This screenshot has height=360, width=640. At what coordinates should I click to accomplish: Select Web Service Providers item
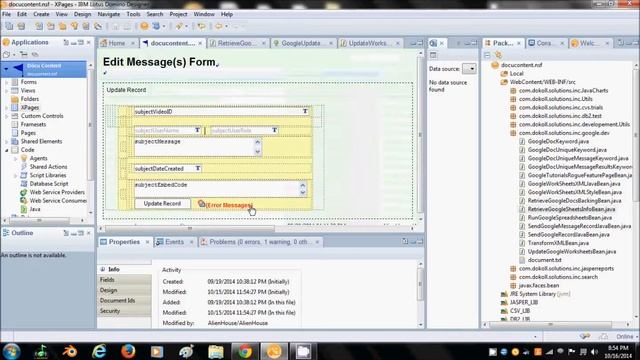click(x=57, y=192)
